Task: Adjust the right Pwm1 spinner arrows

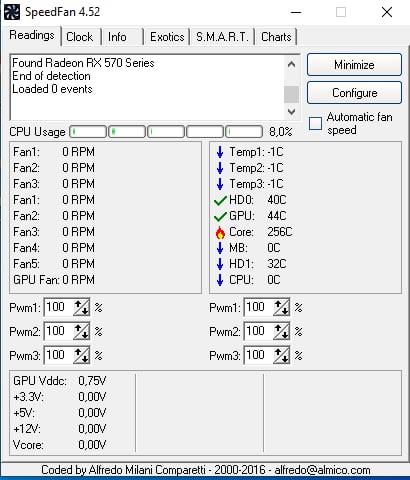Action: coord(282,307)
